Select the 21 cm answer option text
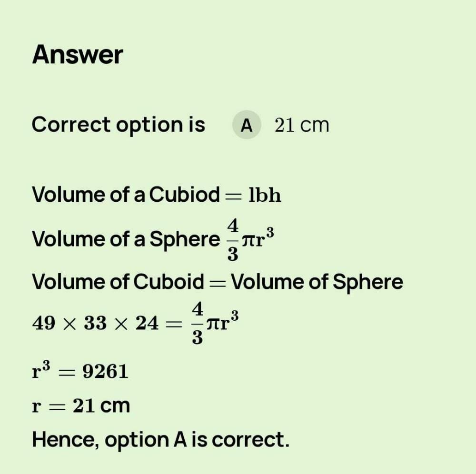 click(x=302, y=125)
